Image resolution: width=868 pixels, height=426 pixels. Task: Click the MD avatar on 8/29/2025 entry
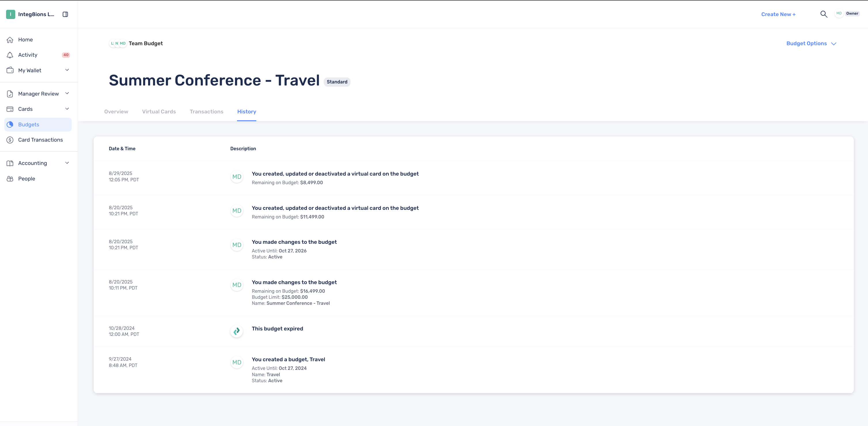(x=237, y=177)
